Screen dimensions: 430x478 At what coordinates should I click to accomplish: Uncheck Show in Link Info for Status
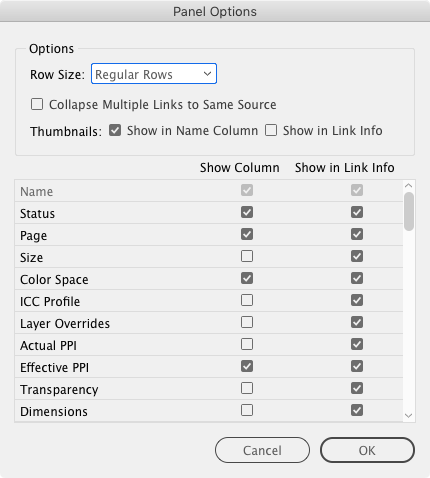point(357,212)
